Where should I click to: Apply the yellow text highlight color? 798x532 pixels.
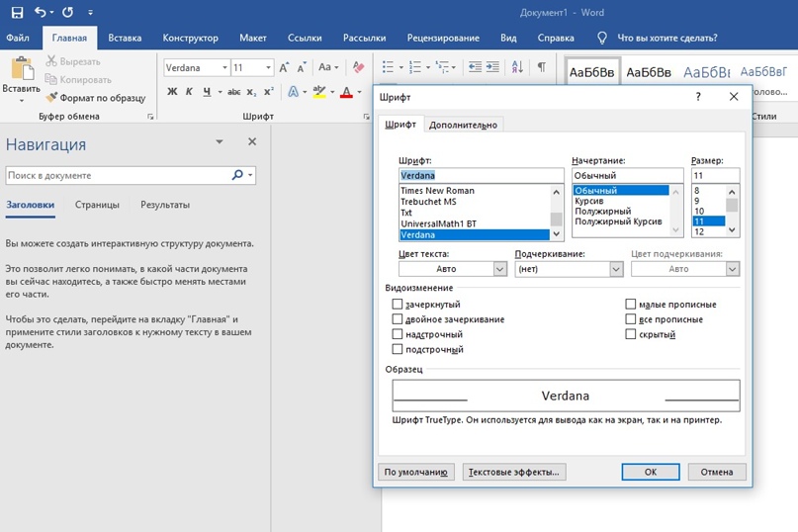[319, 92]
